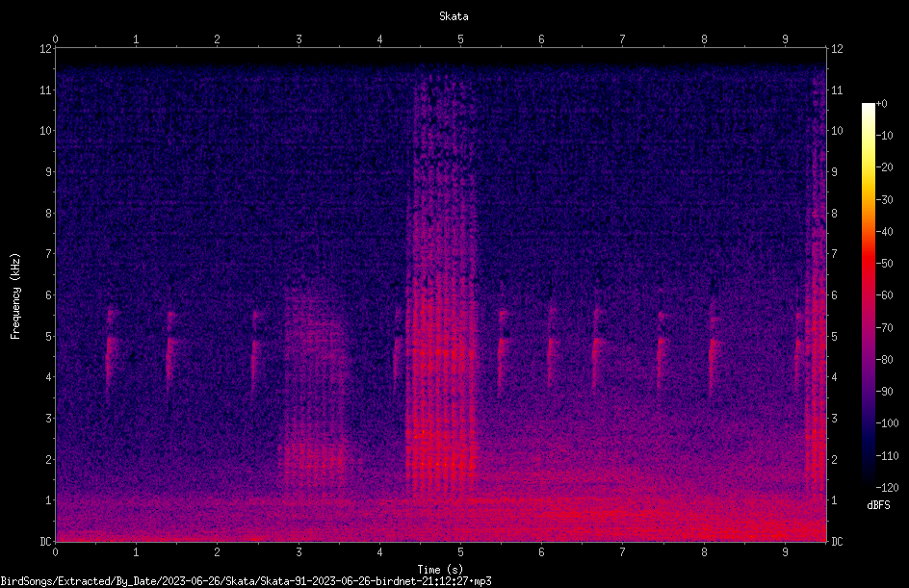The width and height of the screenshot is (909, 588).
Task: Click the "3" tick on the left frequency axis
Action: 48,419
